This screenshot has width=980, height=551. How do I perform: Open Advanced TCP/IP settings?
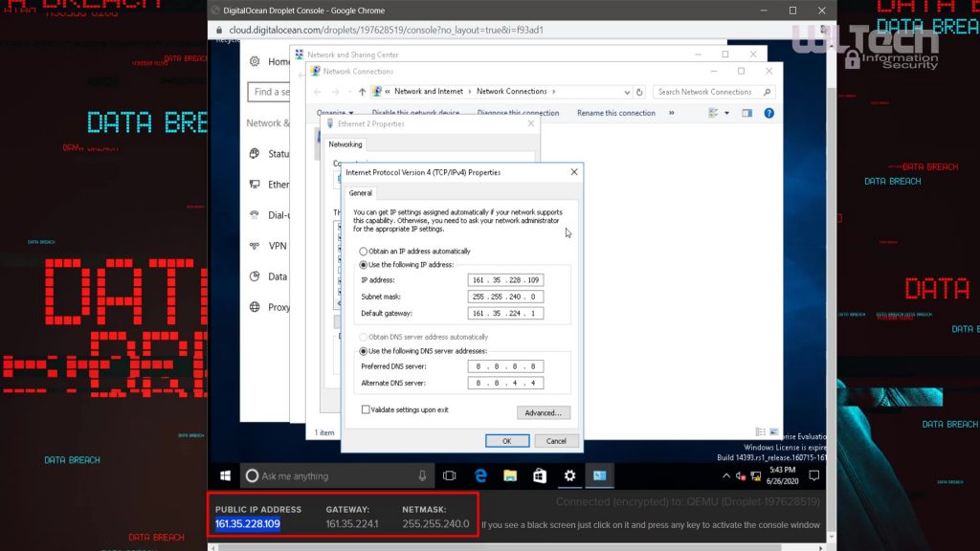coord(544,413)
